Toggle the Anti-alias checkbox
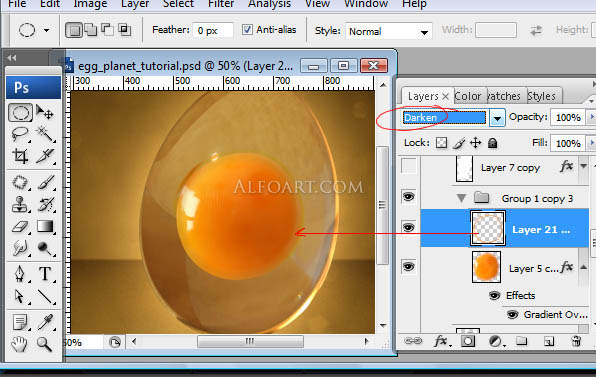This screenshot has height=377, width=596. click(247, 29)
